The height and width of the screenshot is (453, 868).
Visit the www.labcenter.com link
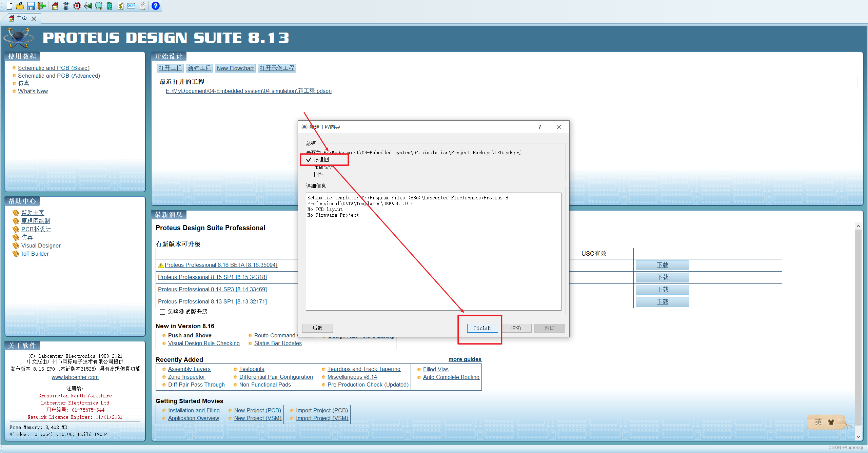[x=75, y=377]
